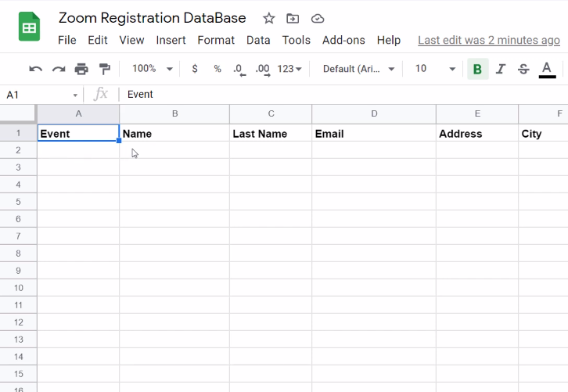Image resolution: width=568 pixels, height=392 pixels.
Task: Select the Last Name cell
Action: click(x=271, y=133)
